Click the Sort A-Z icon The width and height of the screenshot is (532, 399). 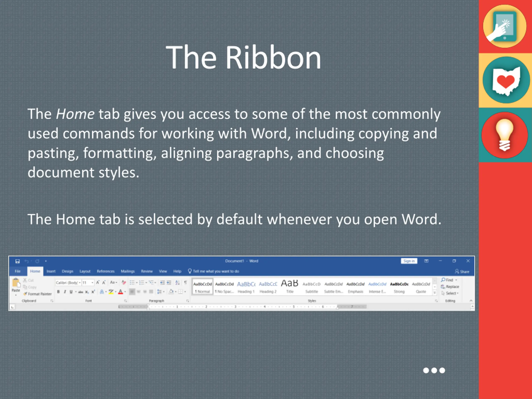pos(177,282)
